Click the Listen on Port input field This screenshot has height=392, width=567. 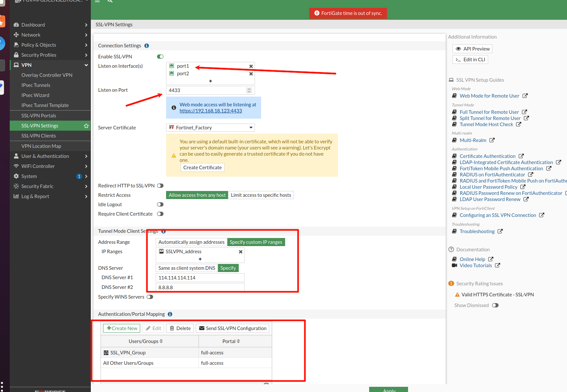pos(211,90)
